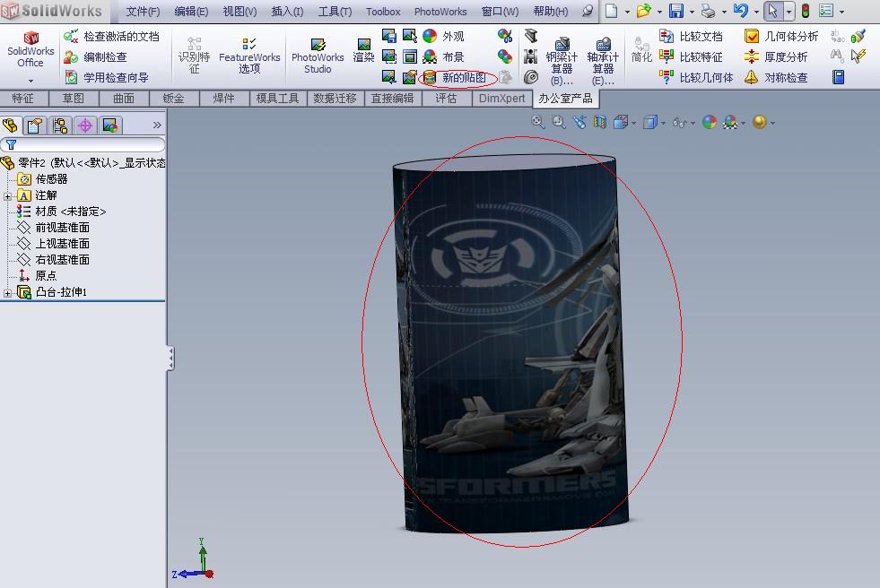Viewport: 880px width, 588px height.
Task: Click traffic light rebuild icon
Action: pos(806,11)
